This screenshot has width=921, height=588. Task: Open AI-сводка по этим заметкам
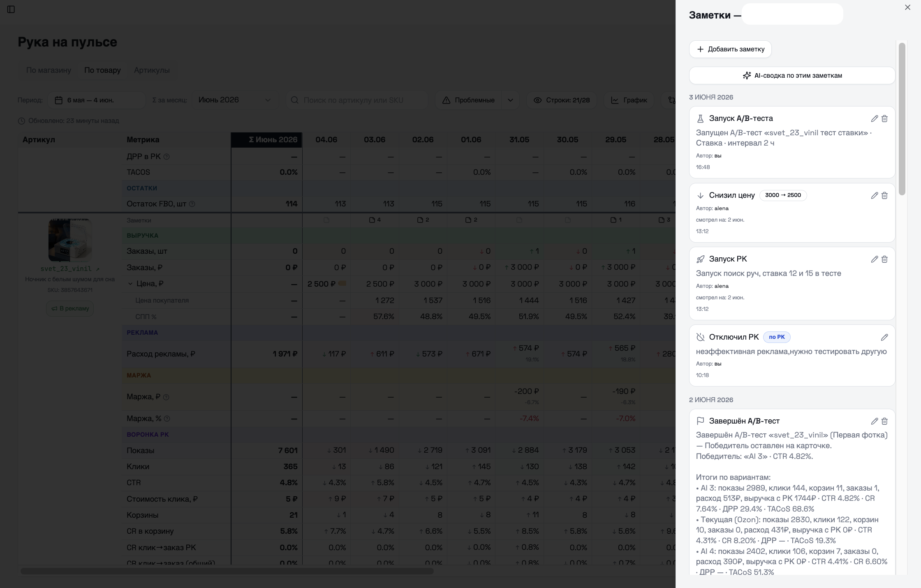point(792,76)
